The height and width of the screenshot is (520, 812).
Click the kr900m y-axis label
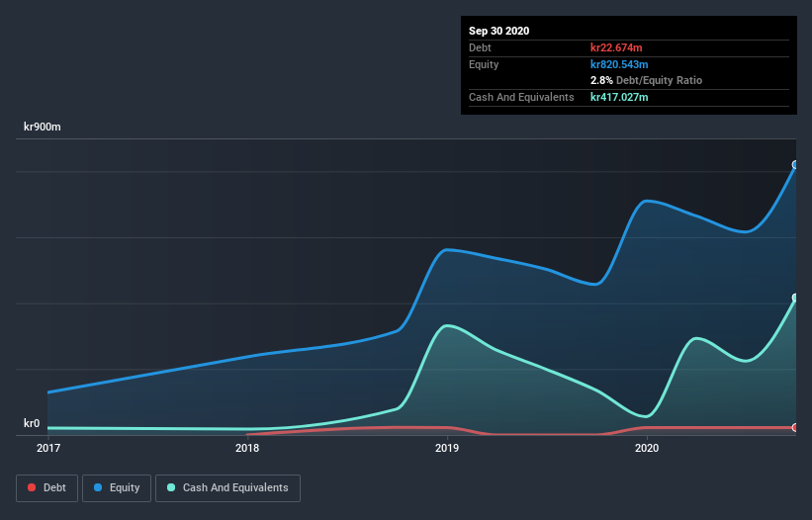point(43,127)
